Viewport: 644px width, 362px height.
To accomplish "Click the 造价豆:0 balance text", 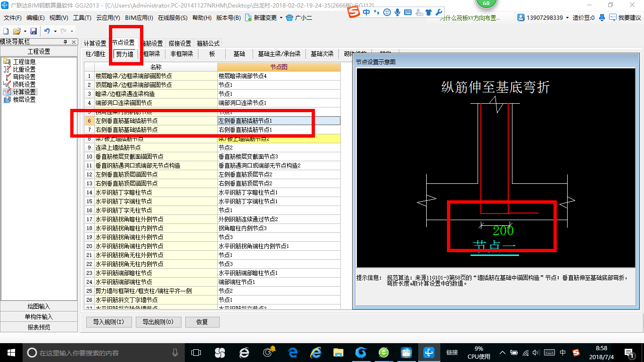I will (584, 18).
